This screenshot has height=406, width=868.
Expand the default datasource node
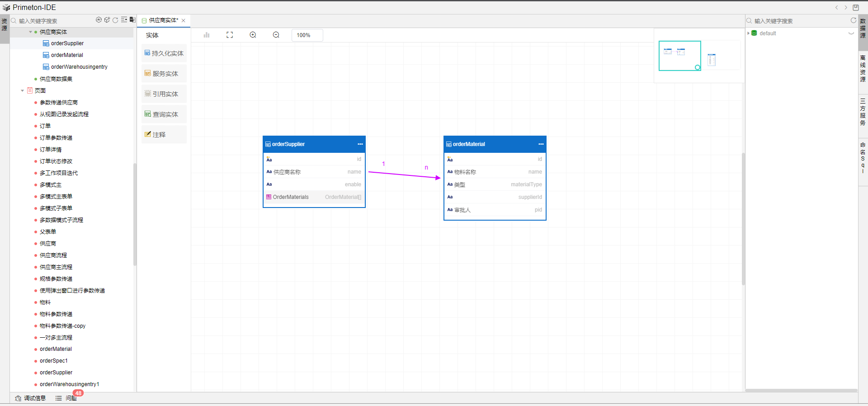[x=749, y=33]
